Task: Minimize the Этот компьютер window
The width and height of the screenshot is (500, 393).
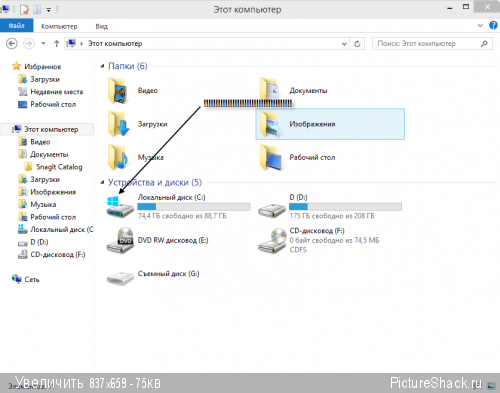Action: tap(450, 8)
